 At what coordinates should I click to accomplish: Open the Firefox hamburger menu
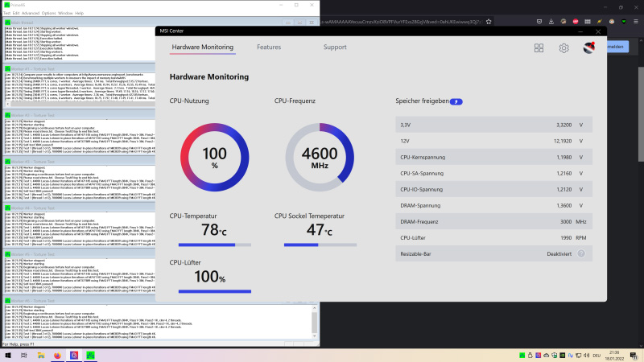pyautogui.click(x=636, y=22)
